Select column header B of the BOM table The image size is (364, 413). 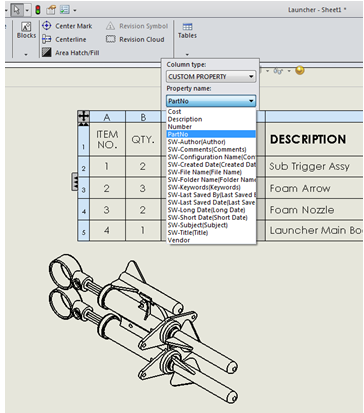point(143,117)
